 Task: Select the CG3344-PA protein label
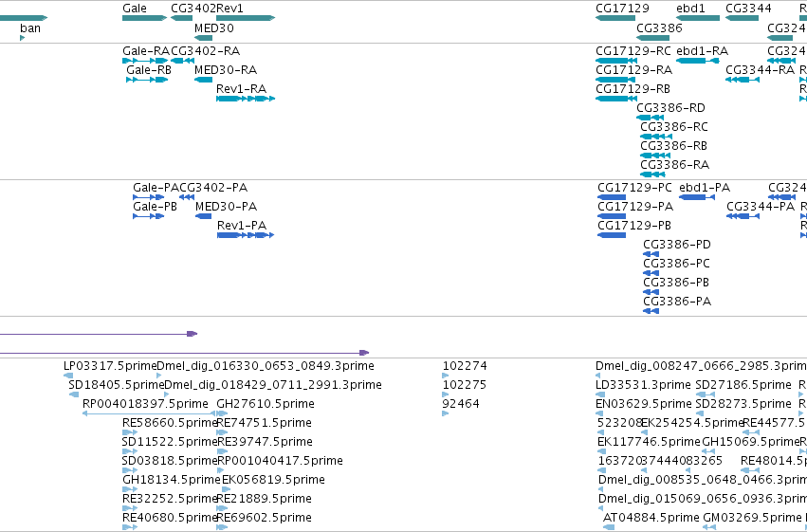coord(761,207)
